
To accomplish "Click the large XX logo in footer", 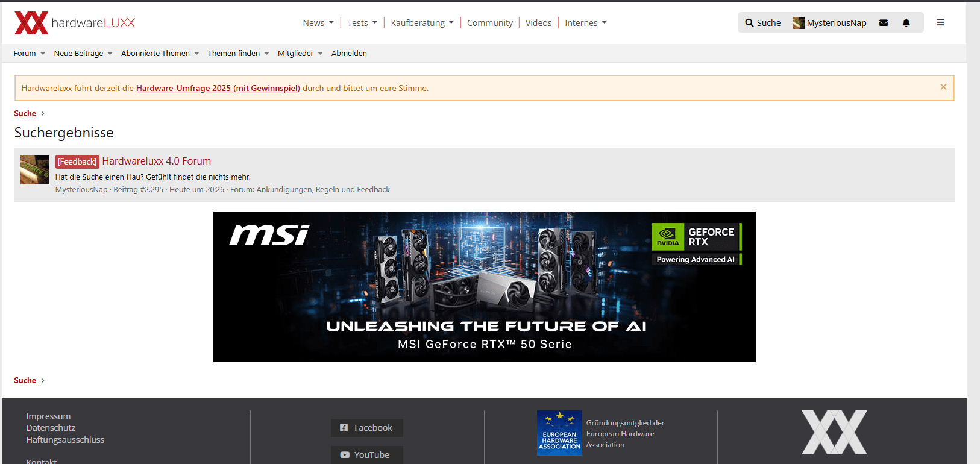I will tap(834, 433).
